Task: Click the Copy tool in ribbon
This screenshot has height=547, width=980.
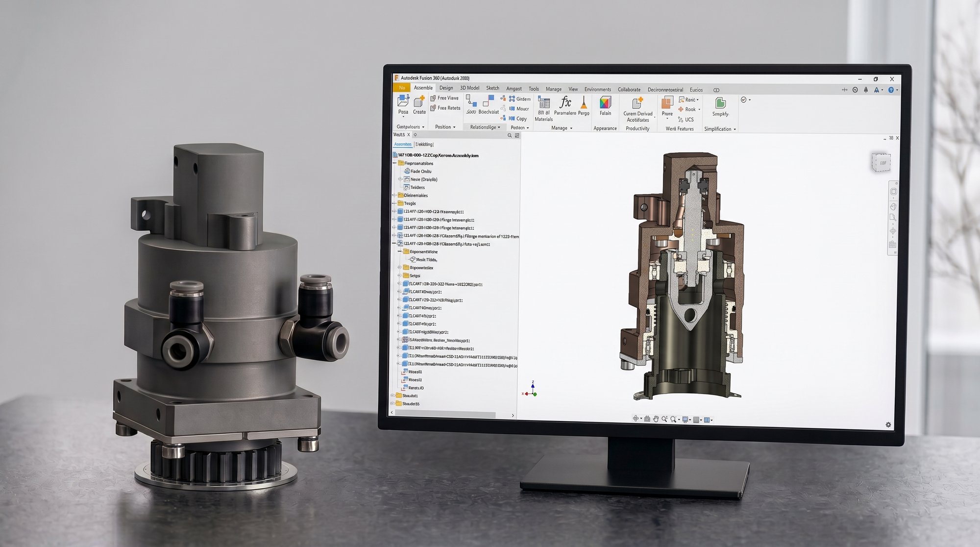Action: (518, 119)
